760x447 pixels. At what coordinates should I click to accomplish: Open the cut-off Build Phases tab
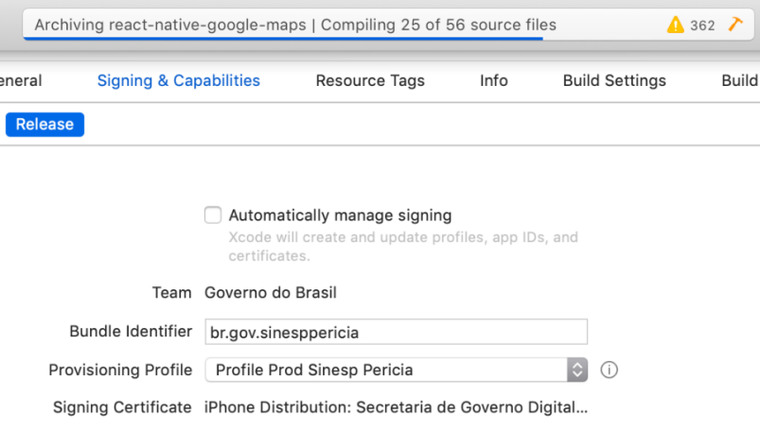click(740, 81)
